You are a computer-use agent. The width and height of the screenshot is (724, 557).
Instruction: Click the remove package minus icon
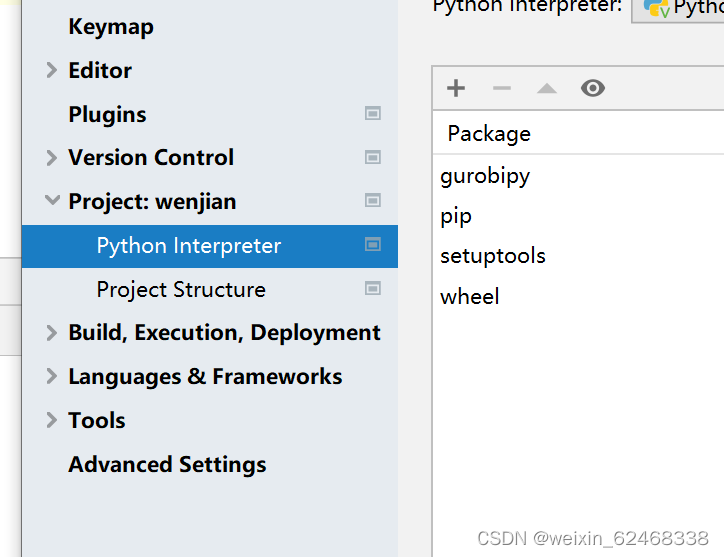tap(502, 88)
